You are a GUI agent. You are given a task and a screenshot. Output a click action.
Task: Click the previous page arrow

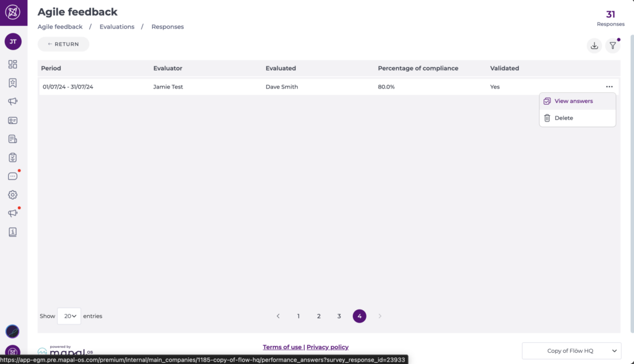point(278,316)
